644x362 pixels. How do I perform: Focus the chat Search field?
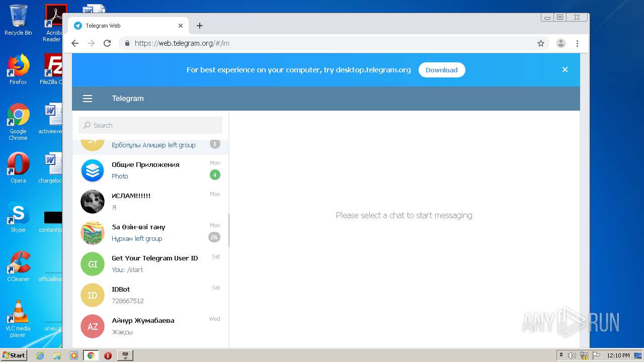(x=150, y=125)
